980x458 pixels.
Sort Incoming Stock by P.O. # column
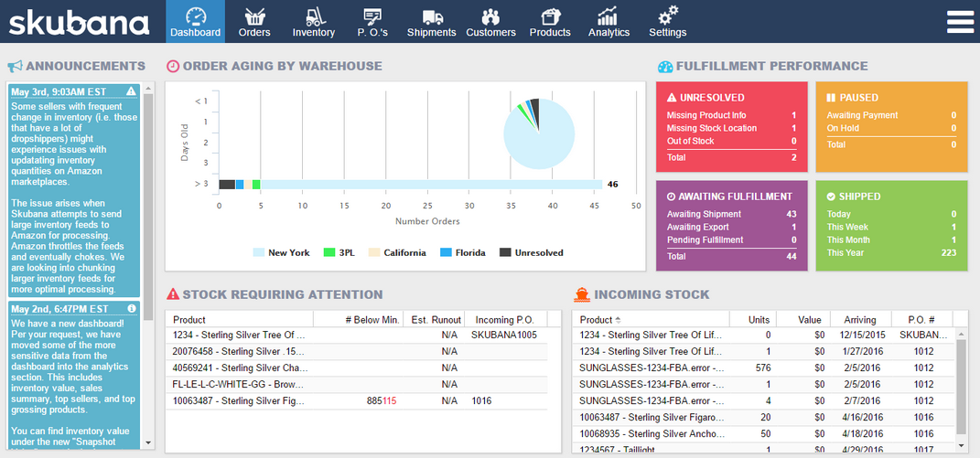tap(921, 319)
